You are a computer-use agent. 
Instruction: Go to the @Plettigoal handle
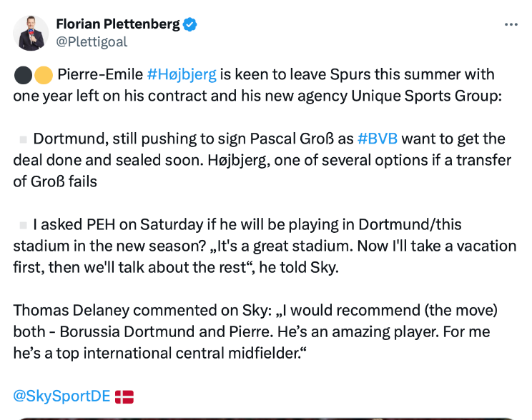92,41
